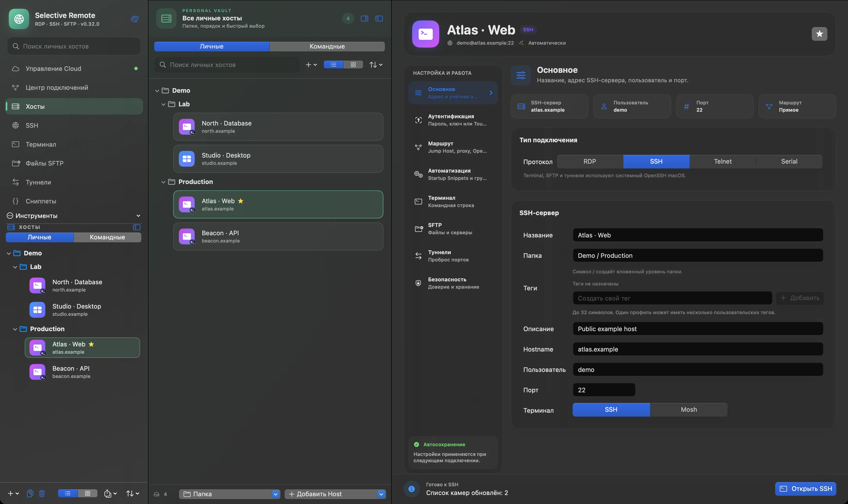This screenshot has height=504, width=848.
Task: Click the trash delete icon
Action: [x=42, y=494]
